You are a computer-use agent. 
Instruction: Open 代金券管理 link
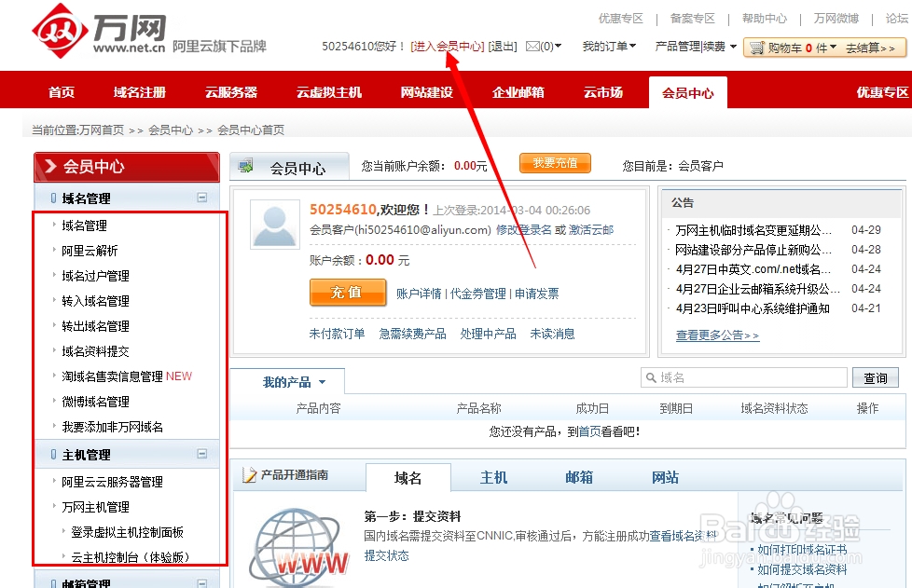[x=478, y=294]
